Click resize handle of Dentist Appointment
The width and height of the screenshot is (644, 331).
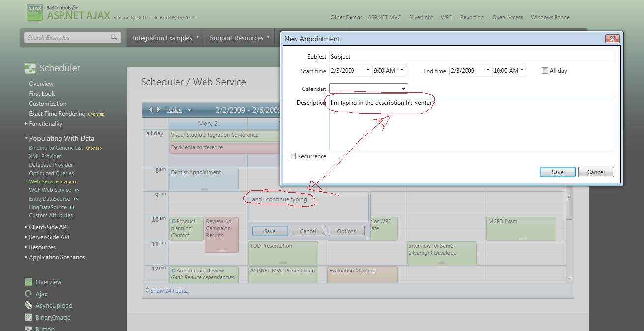204,189
